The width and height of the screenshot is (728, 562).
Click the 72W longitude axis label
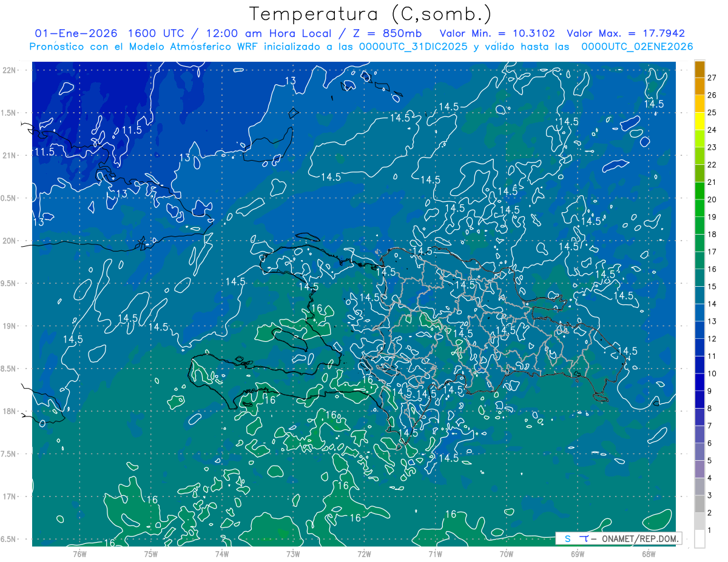[364, 554]
